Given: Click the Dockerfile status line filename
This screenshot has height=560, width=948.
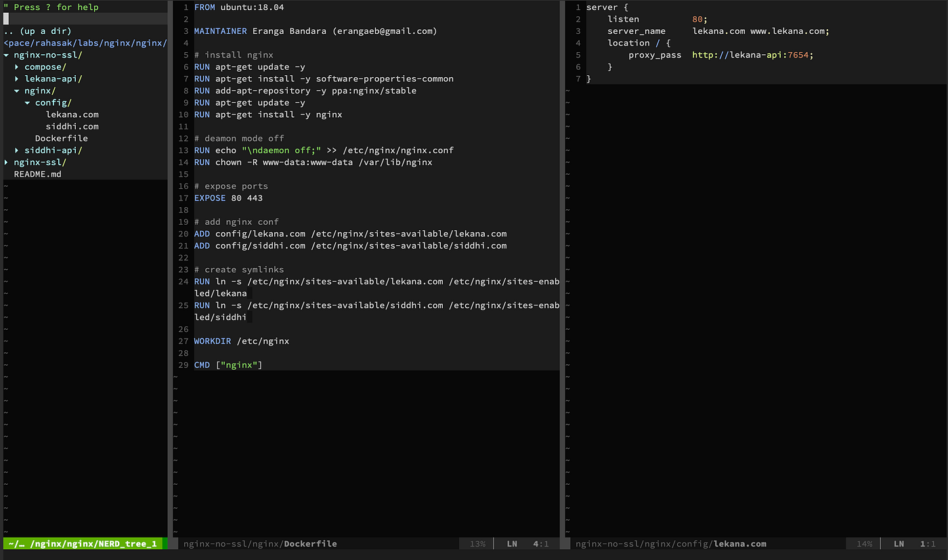Looking at the screenshot, I should coord(310,544).
